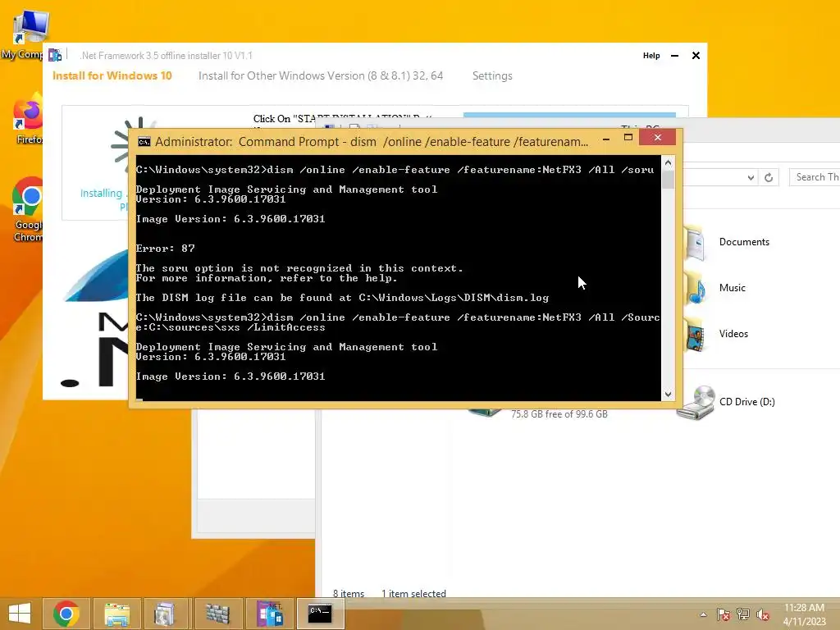
Task: Click the Command Prompt scrollbar thumb
Action: point(668,180)
